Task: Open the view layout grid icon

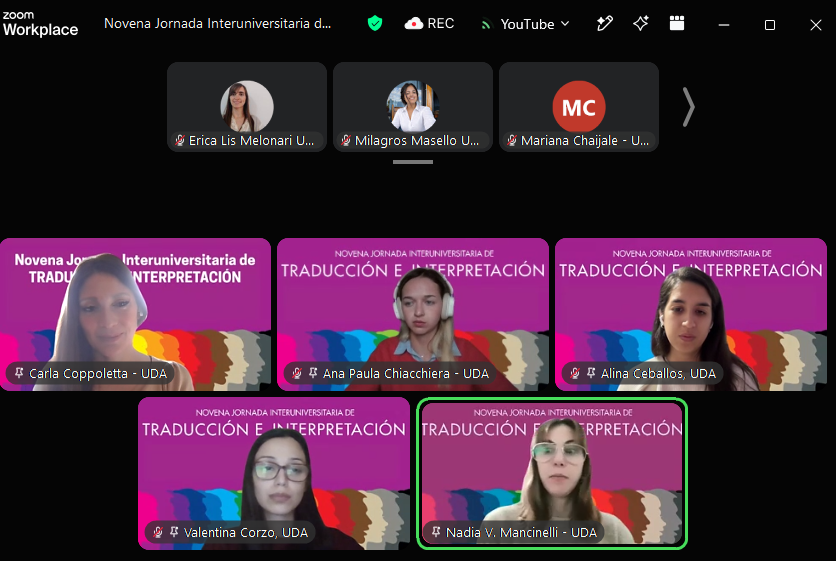Action: tap(677, 23)
